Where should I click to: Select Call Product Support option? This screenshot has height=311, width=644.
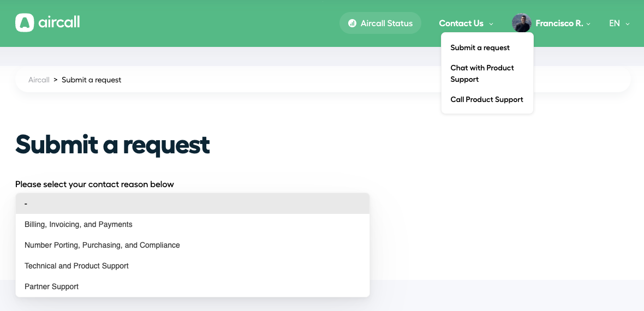click(x=487, y=99)
